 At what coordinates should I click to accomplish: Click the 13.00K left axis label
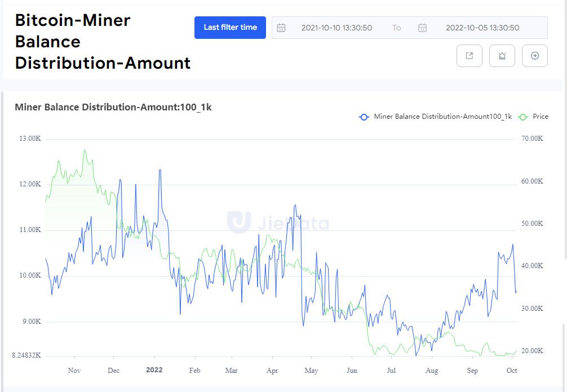coord(30,139)
